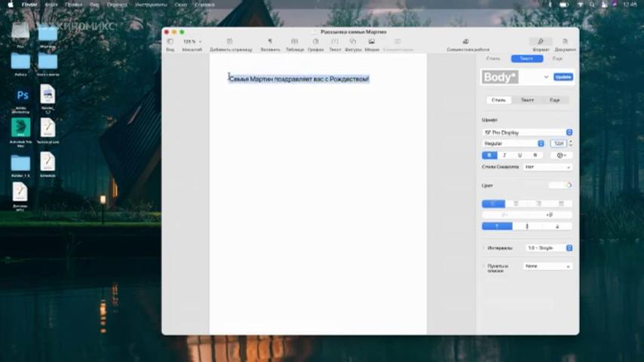
Task: Open the Вставить (Insert) toolbar button
Action: click(270, 44)
